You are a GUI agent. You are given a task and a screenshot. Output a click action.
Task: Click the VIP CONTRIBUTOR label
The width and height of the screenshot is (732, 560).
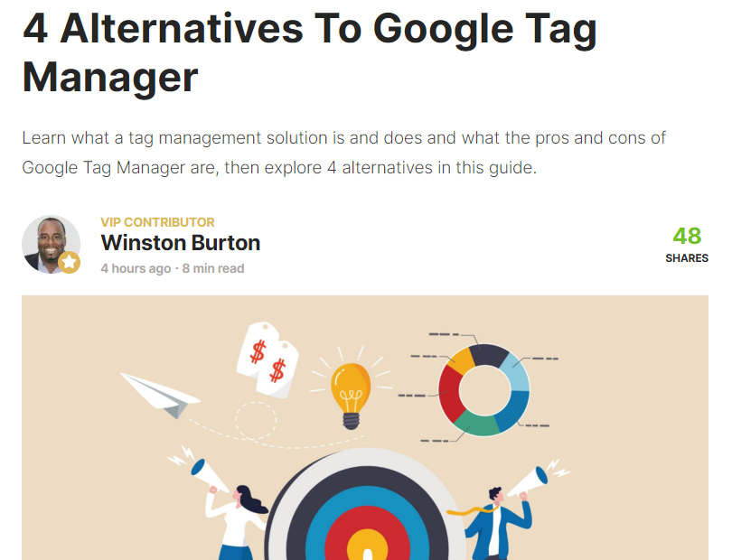(x=157, y=222)
